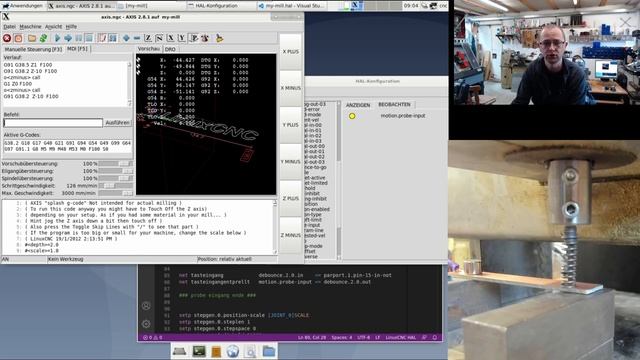The width and height of the screenshot is (640, 360).
Task: Select the X side view icon
Action: point(171,38)
